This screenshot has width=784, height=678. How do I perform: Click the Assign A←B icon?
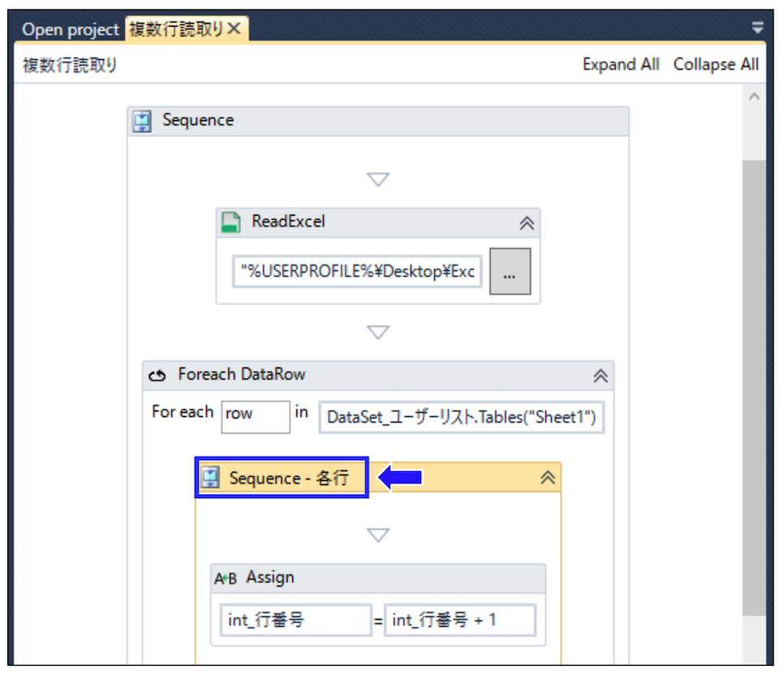coord(226,578)
